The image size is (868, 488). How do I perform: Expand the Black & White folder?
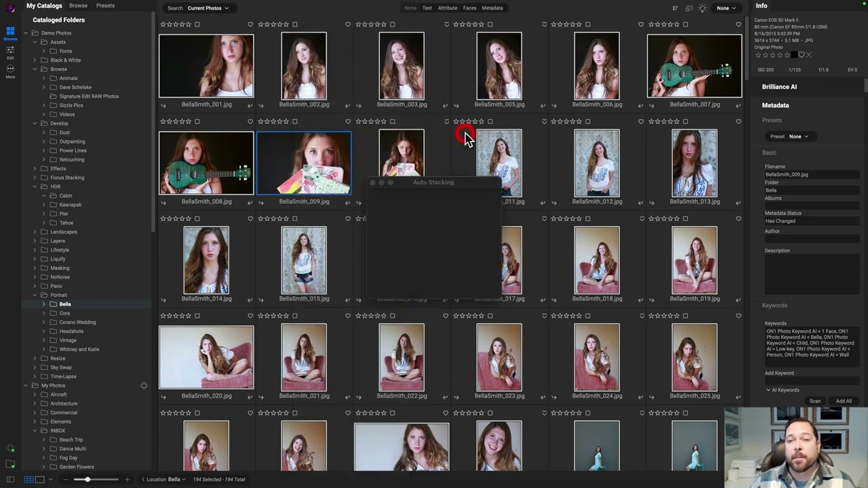[x=35, y=60]
